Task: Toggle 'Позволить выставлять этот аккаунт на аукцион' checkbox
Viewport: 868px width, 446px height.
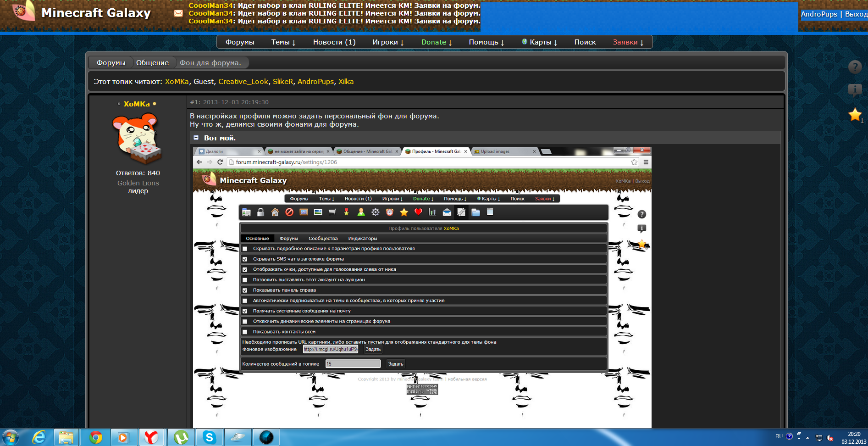Action: coord(245,280)
